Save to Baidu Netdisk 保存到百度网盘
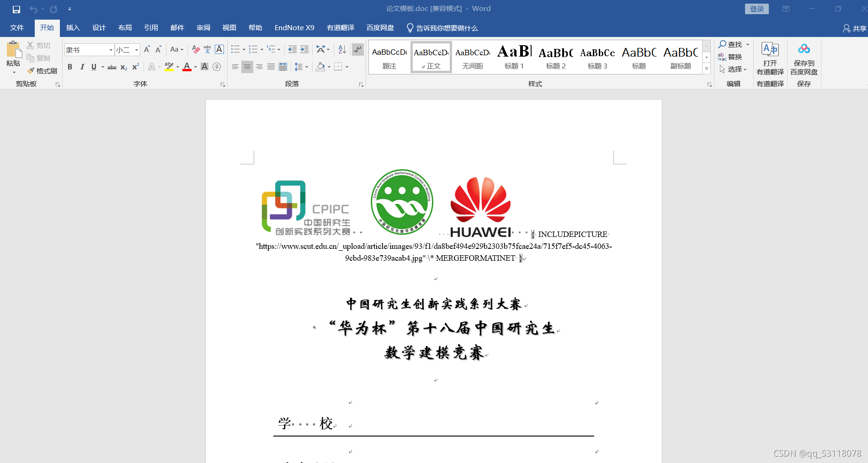This screenshot has width=868, height=463. 804,58
